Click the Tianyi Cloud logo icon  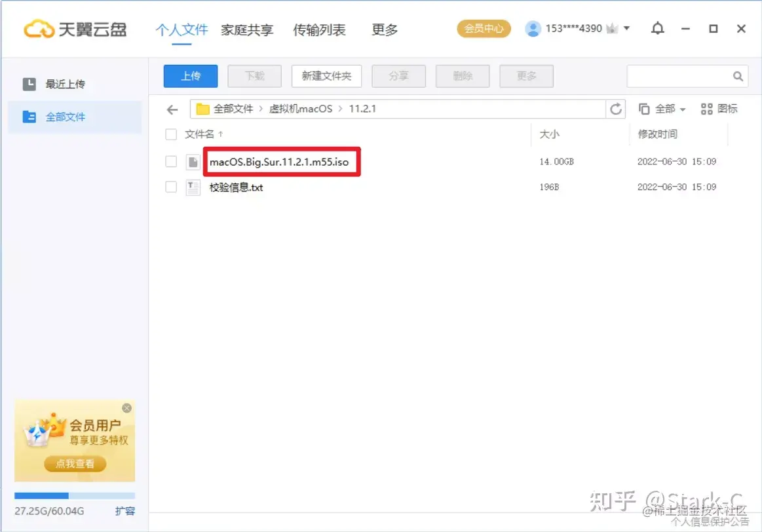tap(39, 29)
